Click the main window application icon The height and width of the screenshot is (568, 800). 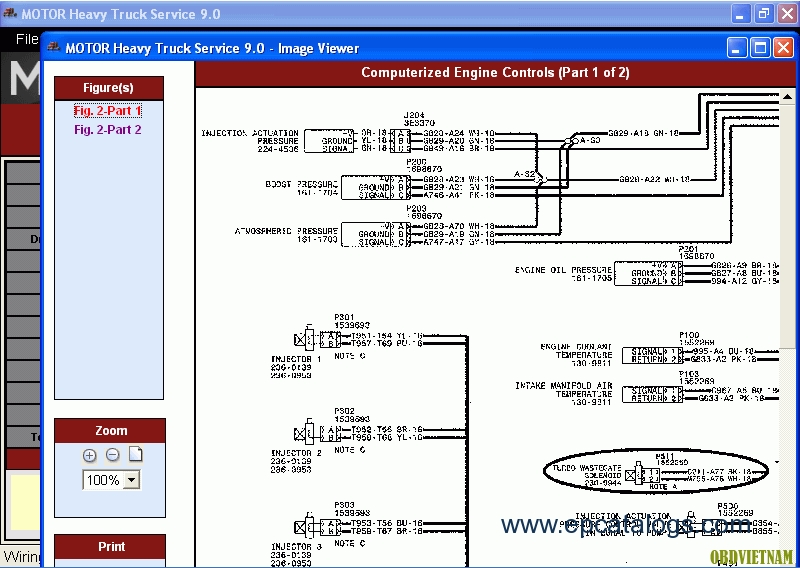10,13
